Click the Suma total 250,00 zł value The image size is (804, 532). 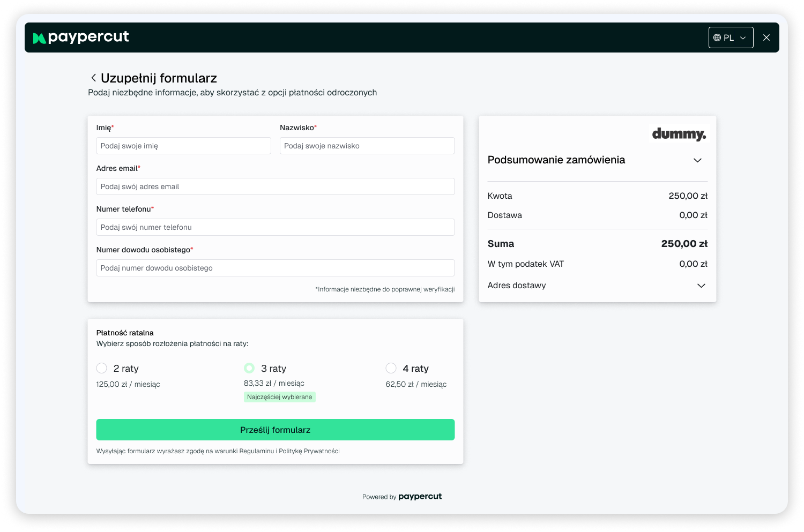click(x=684, y=244)
